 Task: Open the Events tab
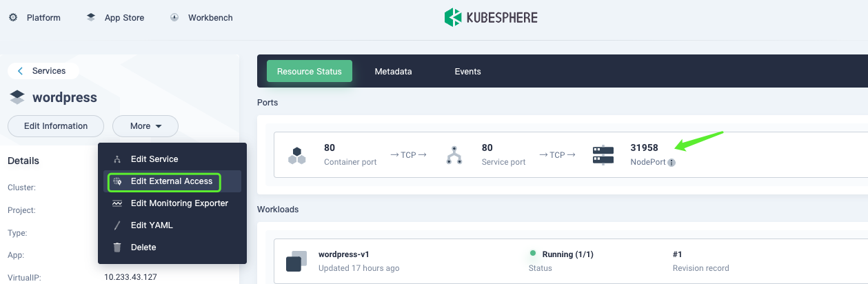(x=467, y=72)
